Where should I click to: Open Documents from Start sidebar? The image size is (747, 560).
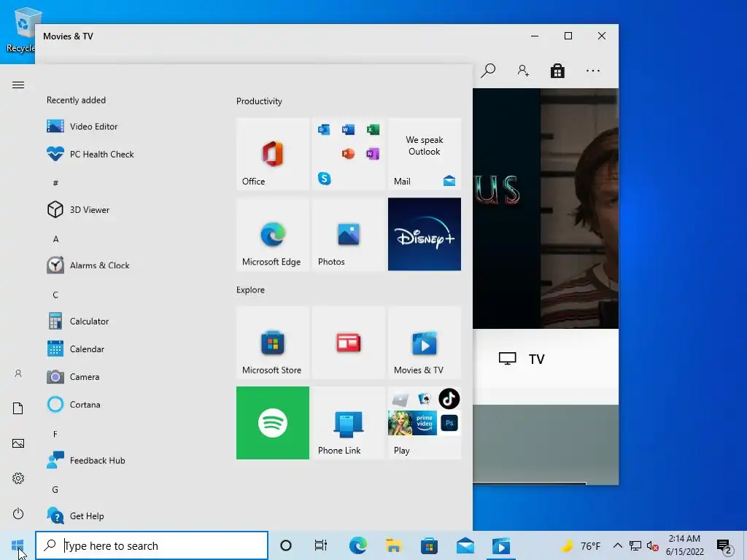18,408
